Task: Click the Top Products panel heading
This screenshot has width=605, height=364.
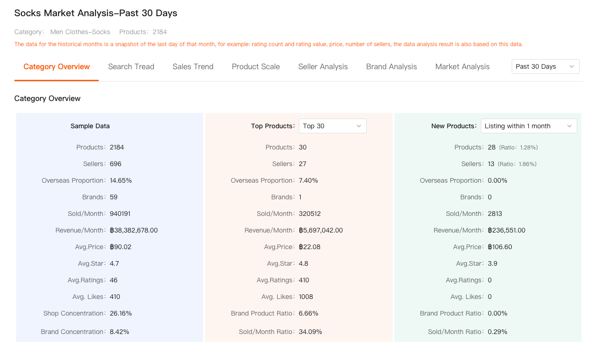Action: pos(273,125)
